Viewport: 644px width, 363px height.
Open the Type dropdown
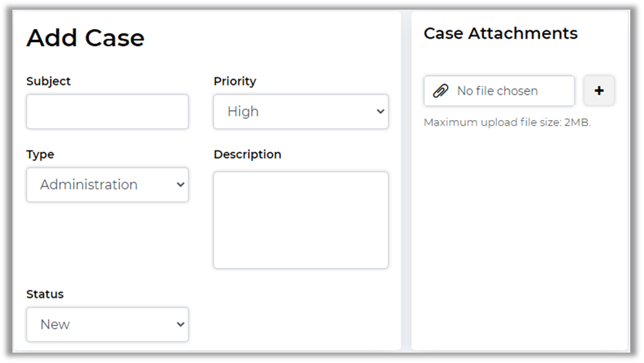pos(107,185)
